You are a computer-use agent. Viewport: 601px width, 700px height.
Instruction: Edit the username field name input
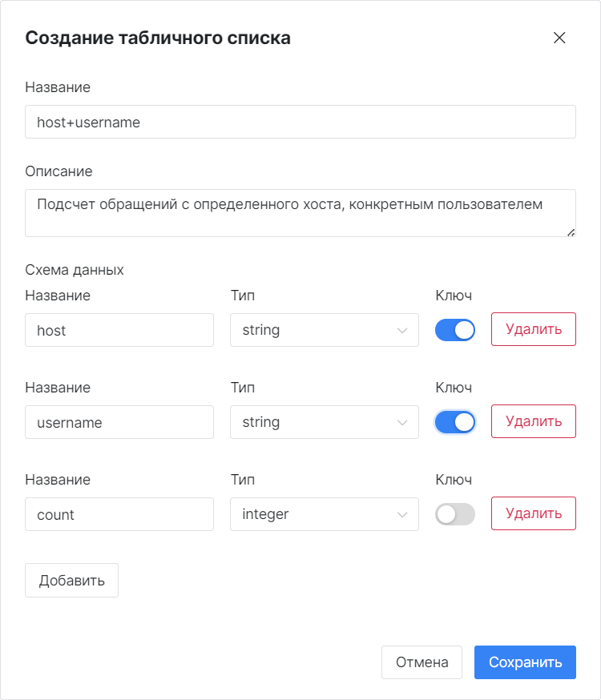(119, 422)
